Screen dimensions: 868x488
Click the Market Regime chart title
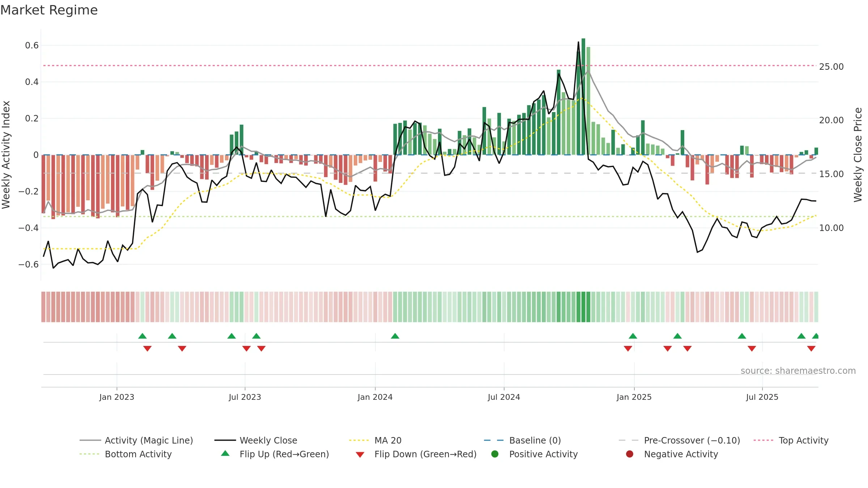coord(49,10)
